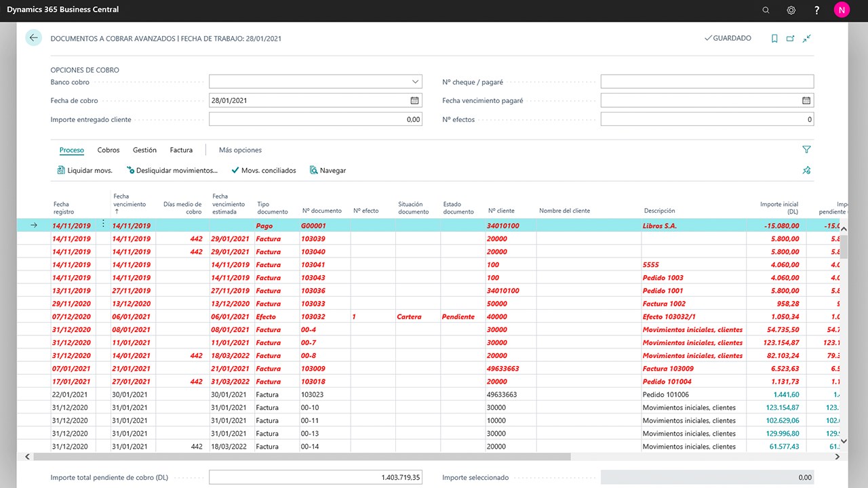The height and width of the screenshot is (488, 868).
Task: Click client number 49633663 in row 103009
Action: tap(503, 369)
